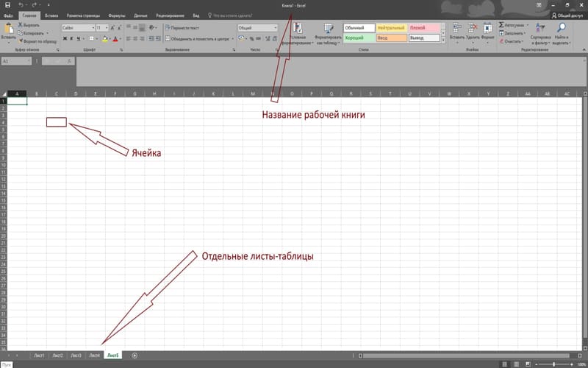Decrease decimal places
The height and width of the screenshot is (368, 588).
coord(275,39)
